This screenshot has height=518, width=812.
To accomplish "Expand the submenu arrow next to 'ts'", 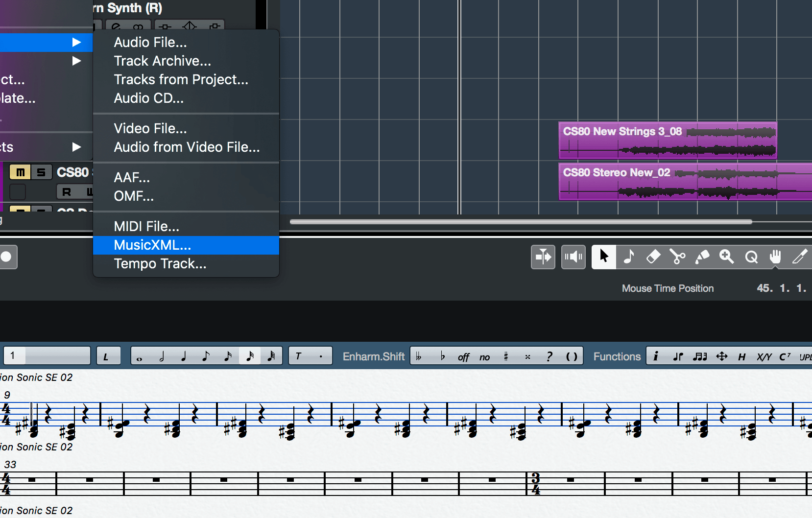I will 76,147.
